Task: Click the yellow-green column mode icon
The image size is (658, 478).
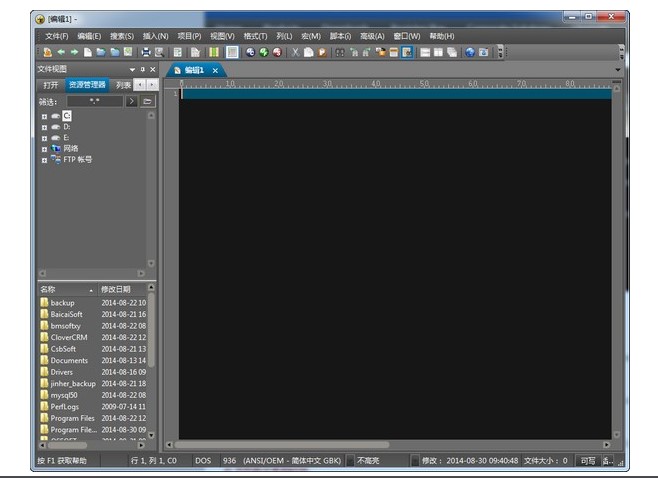Action: tap(214, 52)
